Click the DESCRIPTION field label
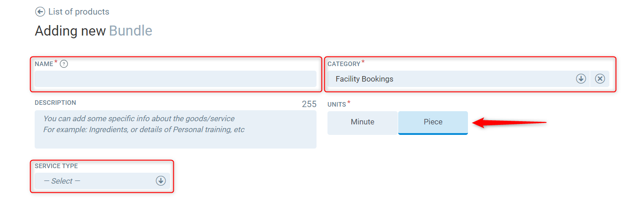 [55, 103]
